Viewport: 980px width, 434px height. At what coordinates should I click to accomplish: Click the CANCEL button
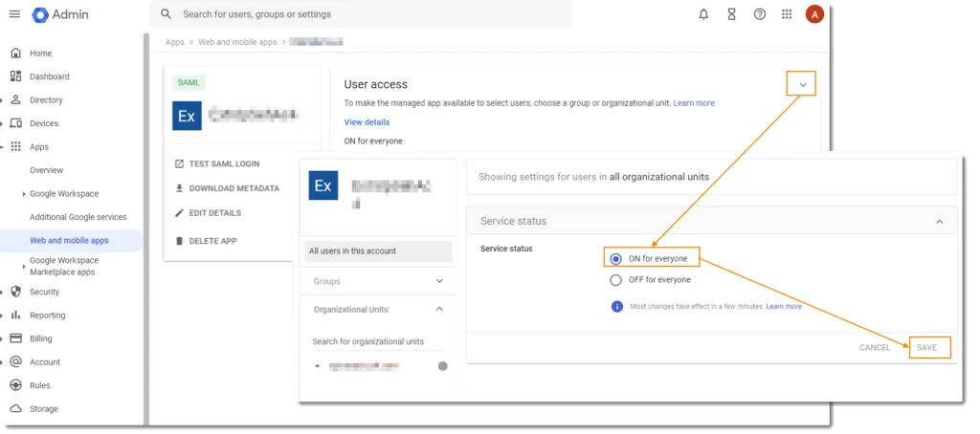pyautogui.click(x=875, y=347)
